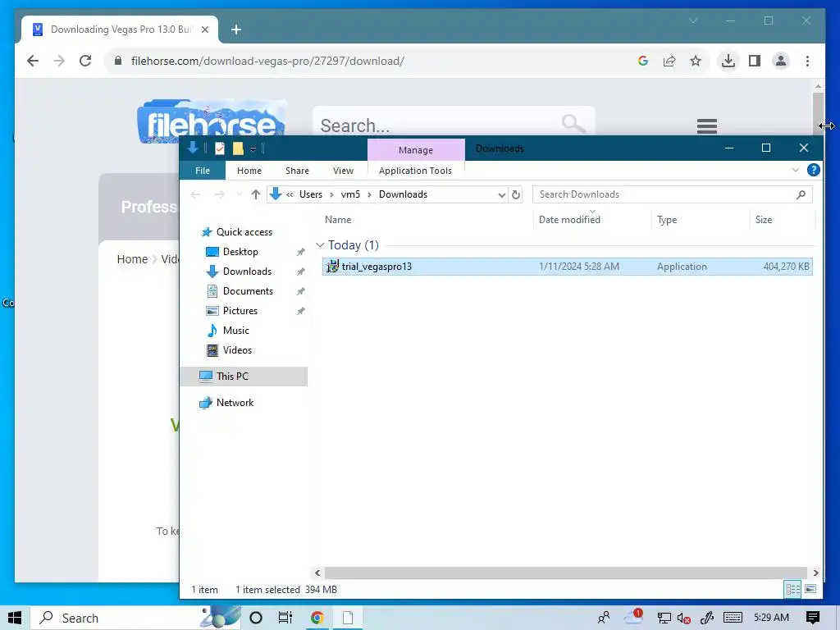The image size is (840, 630).
Task: Open the Customize Quick Access Toolbar dropdown
Action: point(253,149)
